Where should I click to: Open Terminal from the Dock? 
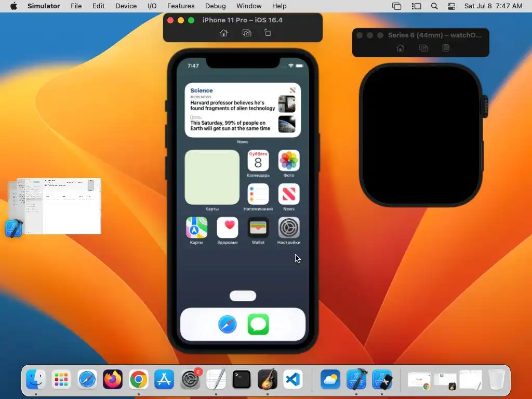pos(242,379)
